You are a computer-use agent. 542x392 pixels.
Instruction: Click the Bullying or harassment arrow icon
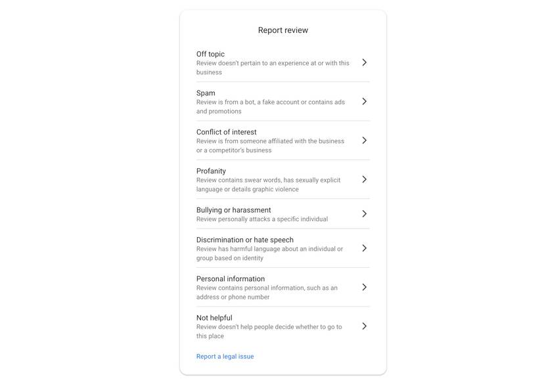point(364,213)
